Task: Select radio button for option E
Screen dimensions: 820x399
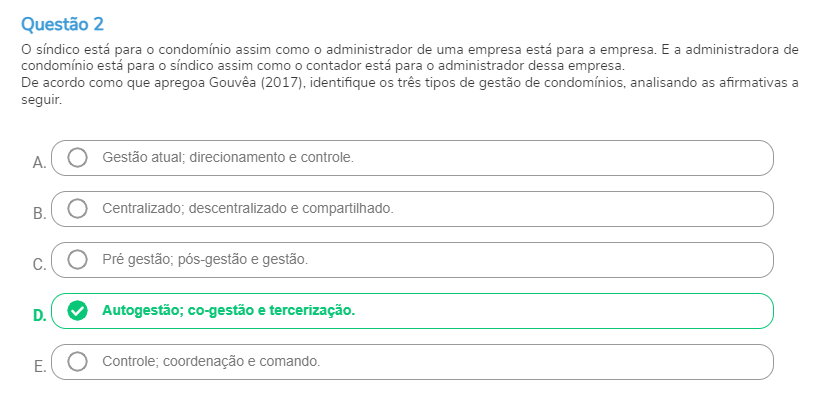Action: 77,361
